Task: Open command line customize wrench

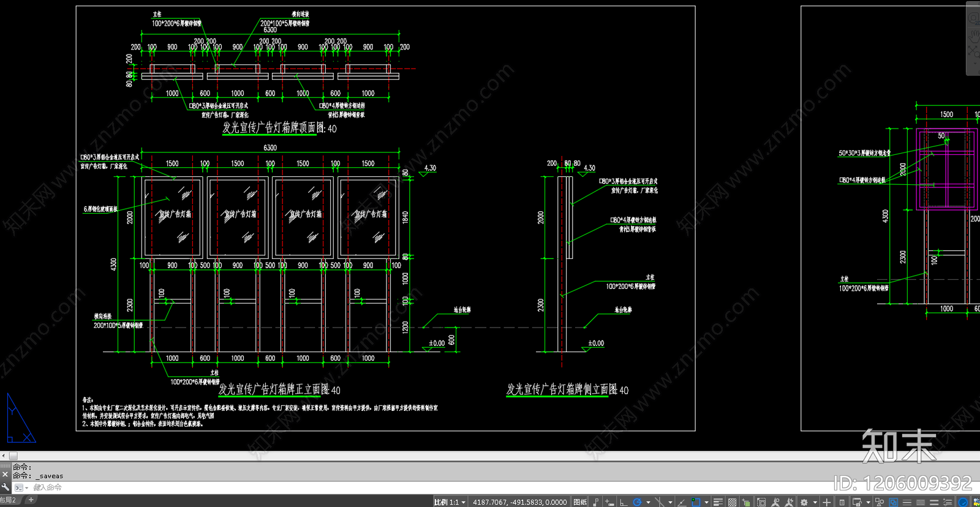Action: (x=5, y=487)
